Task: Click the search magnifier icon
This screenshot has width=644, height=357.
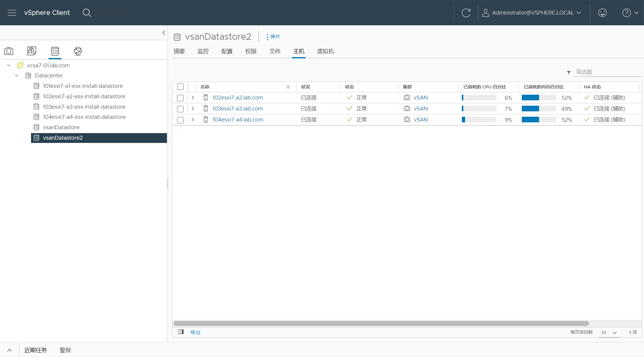Action: click(87, 13)
